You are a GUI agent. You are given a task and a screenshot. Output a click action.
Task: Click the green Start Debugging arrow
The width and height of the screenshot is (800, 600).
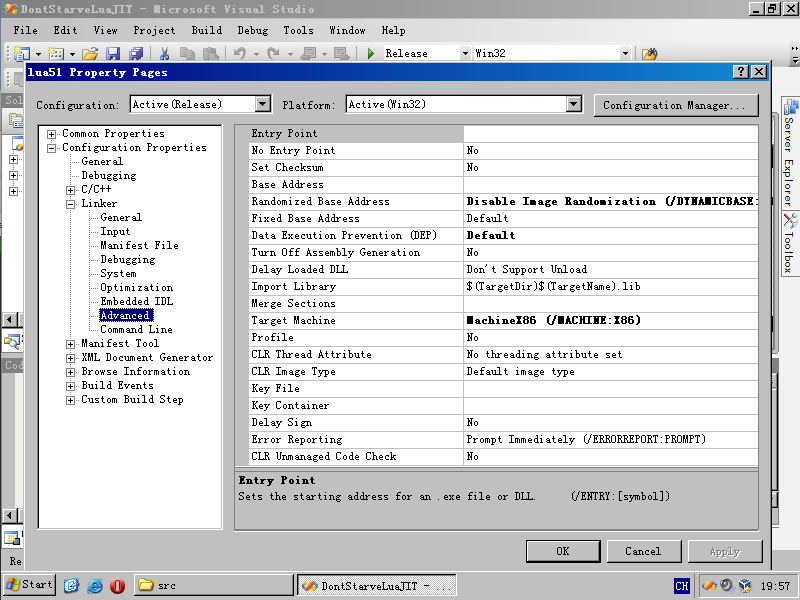tap(371, 53)
